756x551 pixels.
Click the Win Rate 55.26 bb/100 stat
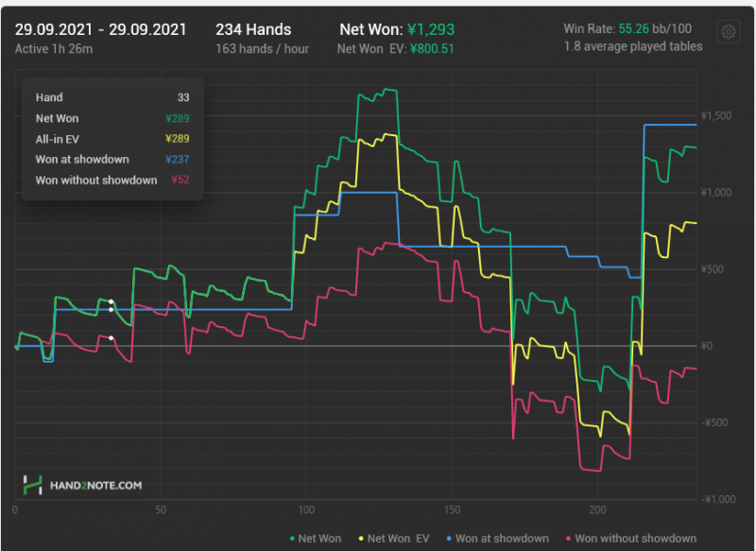coord(632,28)
